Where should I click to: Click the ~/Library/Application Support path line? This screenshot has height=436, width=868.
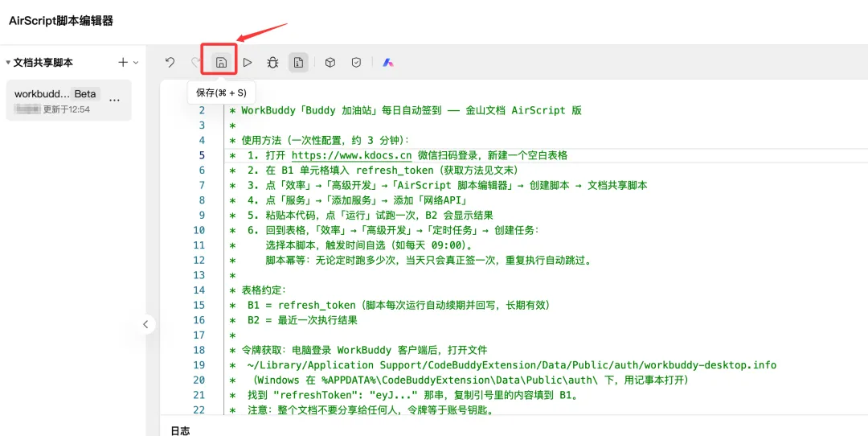(x=502, y=364)
